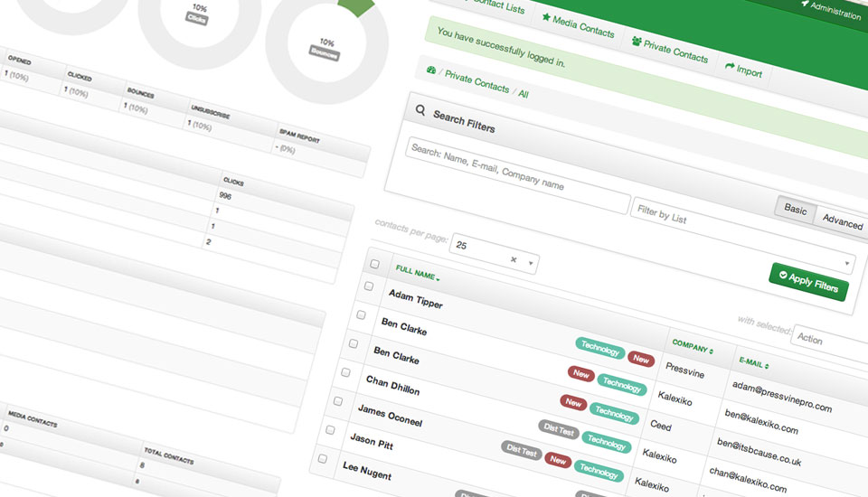Sort by Company using its sort arrows
Screen dimensions: 868x497
point(712,350)
